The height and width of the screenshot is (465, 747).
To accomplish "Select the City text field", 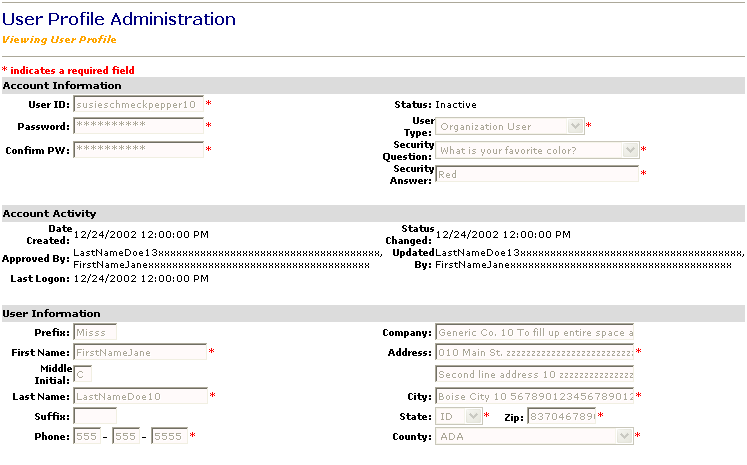I will [534, 396].
